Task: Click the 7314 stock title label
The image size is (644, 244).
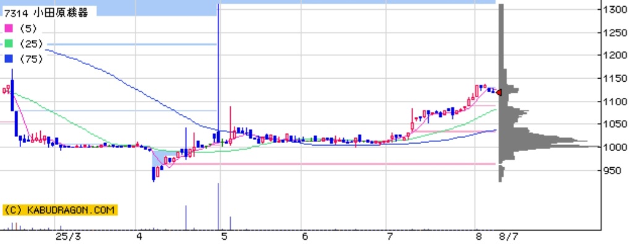Action: tap(46, 13)
